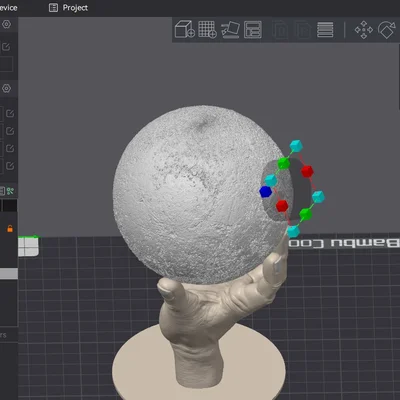Image resolution: width=400 pixels, height=400 pixels.
Task: Select the bottommost cyan gizmo handle
Action: click(x=293, y=231)
